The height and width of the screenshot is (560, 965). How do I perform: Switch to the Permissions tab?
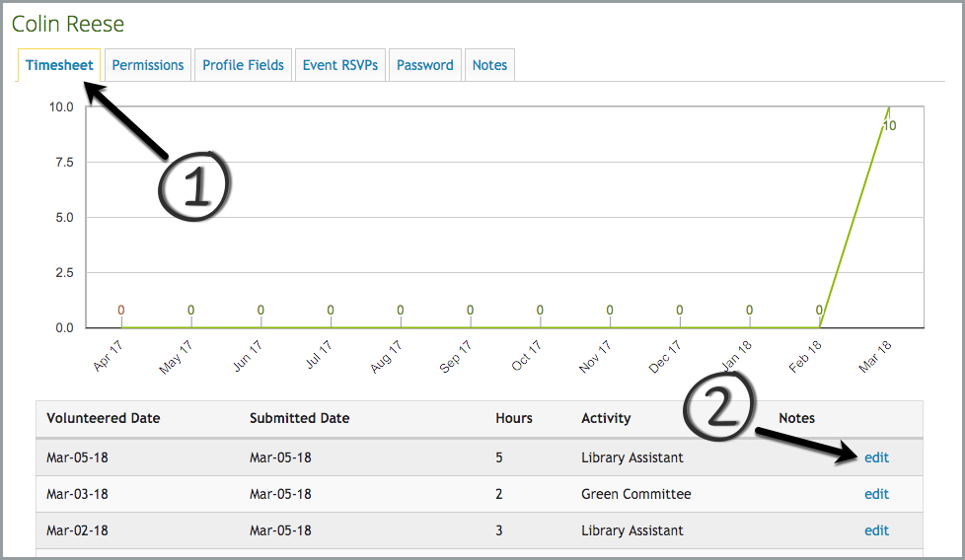[148, 65]
